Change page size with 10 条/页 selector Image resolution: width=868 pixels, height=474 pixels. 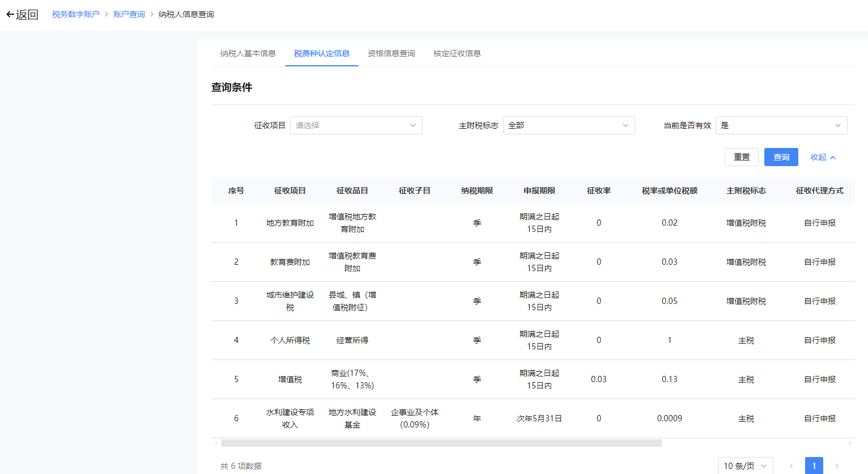coord(745,466)
